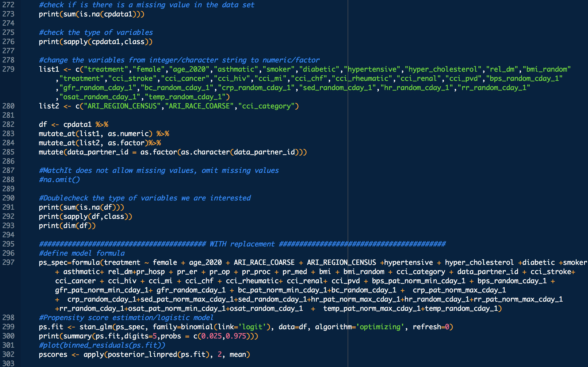The image size is (588, 367).
Task: Click 'print(sapply(cpdata1,class))' line
Action: 96,42
